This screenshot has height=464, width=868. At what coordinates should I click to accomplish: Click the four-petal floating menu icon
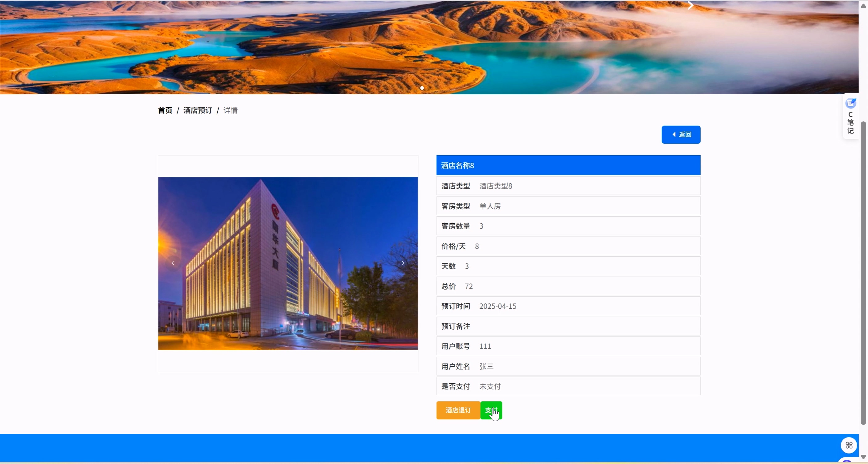click(849, 446)
